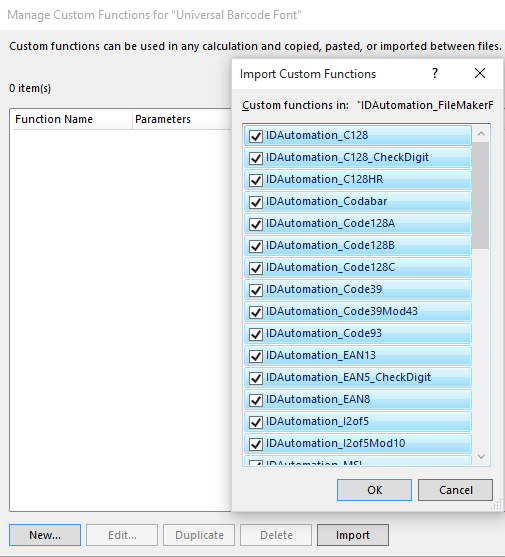This screenshot has height=557, width=505.
Task: Toggle the IDAutomation_Codabar checkbox
Action: point(256,202)
